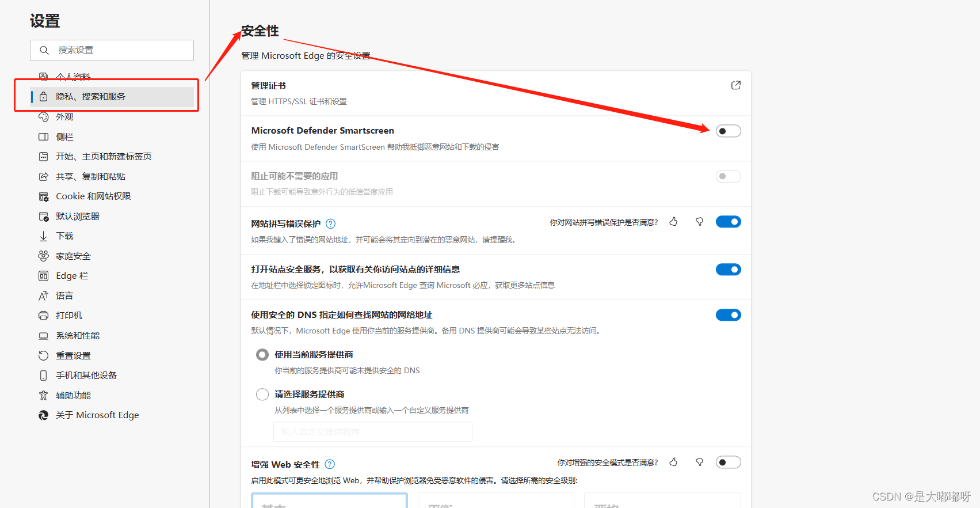Click the 默认浏览器 icon
This screenshot has width=980, height=508.
43,217
